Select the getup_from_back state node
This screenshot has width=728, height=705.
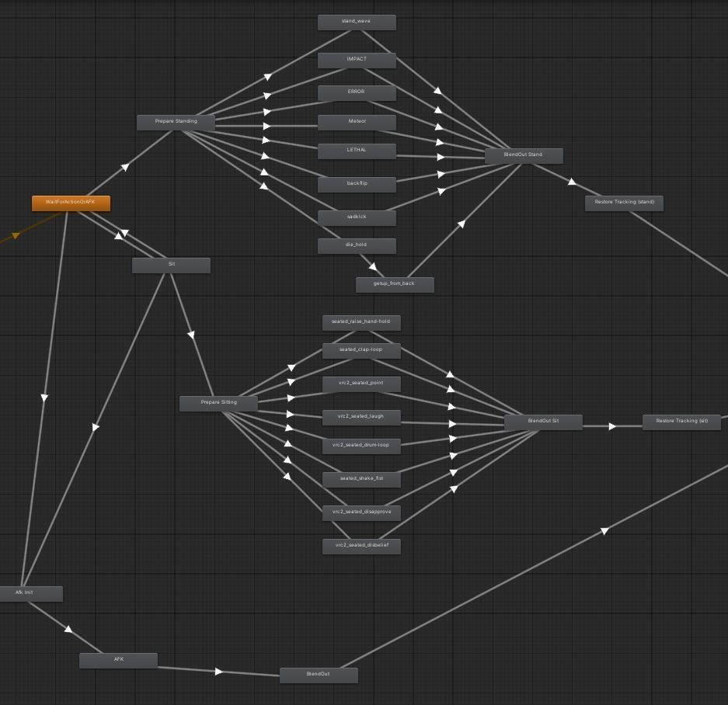[395, 284]
